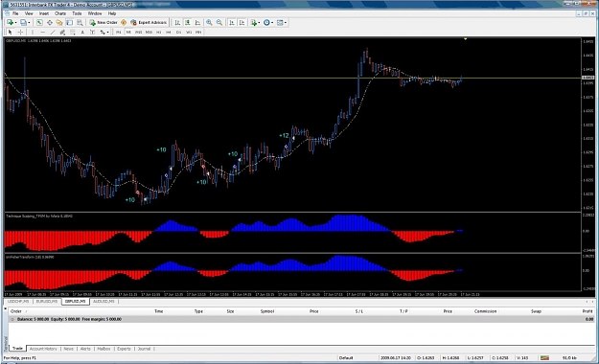Expand the Arrows dropdown arrow

coord(107,32)
